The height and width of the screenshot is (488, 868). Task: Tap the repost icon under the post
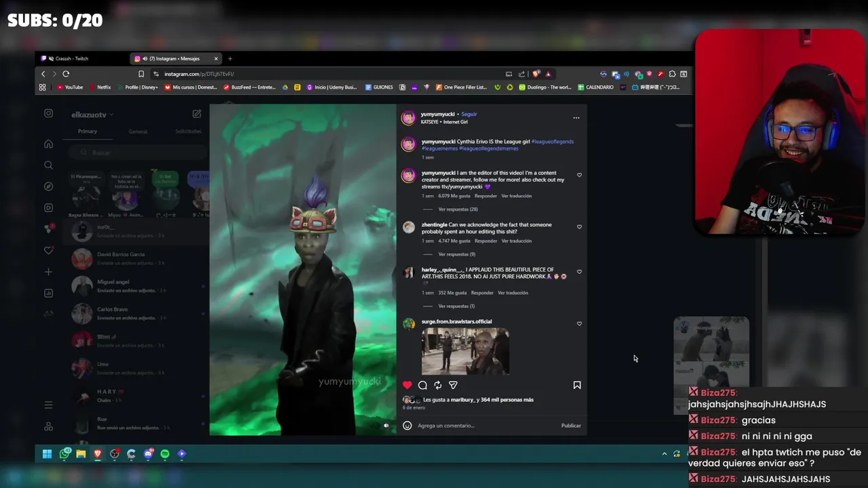pyautogui.click(x=438, y=385)
